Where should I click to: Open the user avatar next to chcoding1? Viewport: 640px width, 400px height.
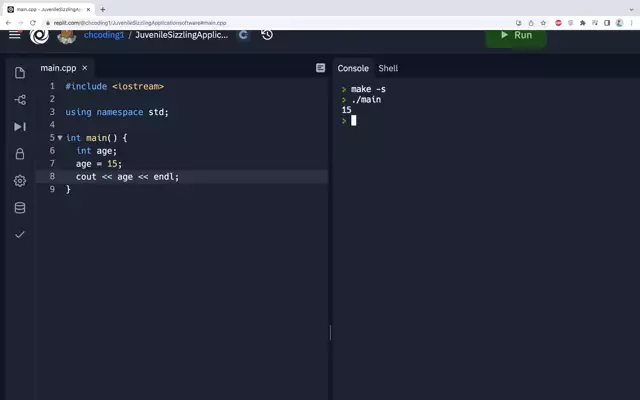pos(67,37)
